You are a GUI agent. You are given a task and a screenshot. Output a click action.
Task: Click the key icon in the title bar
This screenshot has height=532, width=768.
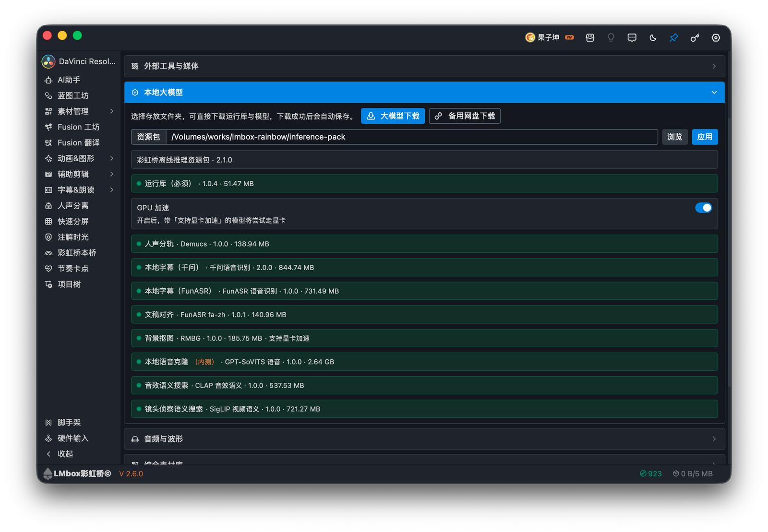coord(695,37)
